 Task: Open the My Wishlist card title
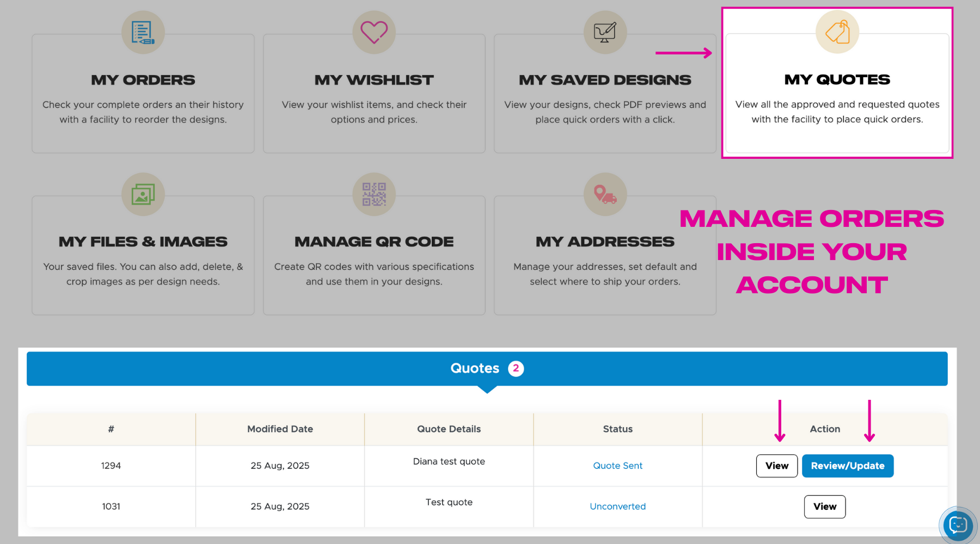point(374,80)
